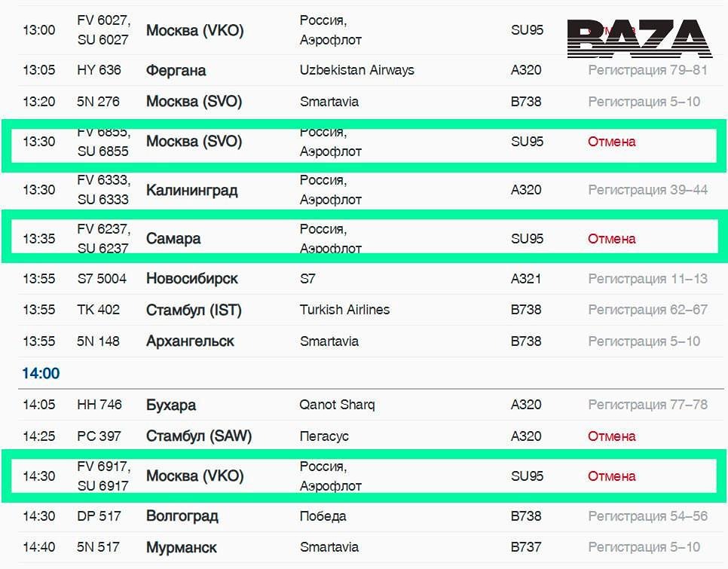Click the Новосибирск destination
Screen dimensions: 728x569
191,279
